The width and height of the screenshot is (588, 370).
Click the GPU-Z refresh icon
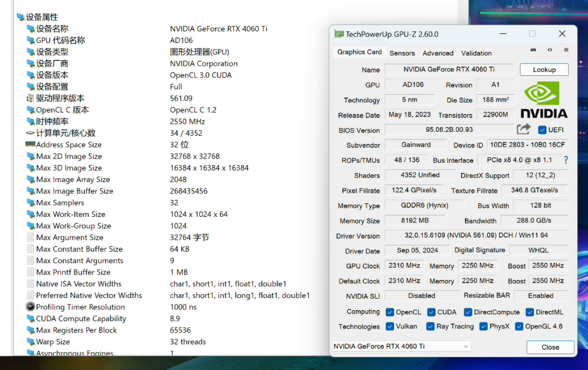pyautogui.click(x=550, y=50)
